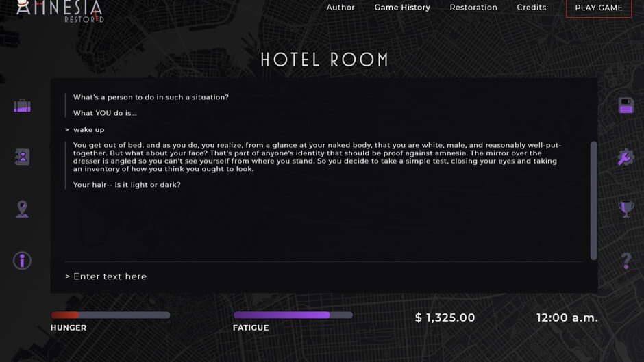Click the Amnesia Restored logo
Image resolution: width=644 pixels, height=362 pixels.
(60, 10)
